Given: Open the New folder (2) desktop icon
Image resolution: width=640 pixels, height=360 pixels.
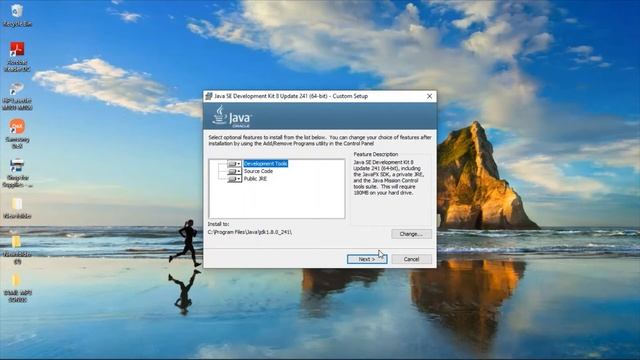Looking at the screenshot, I should pyautogui.click(x=17, y=250).
